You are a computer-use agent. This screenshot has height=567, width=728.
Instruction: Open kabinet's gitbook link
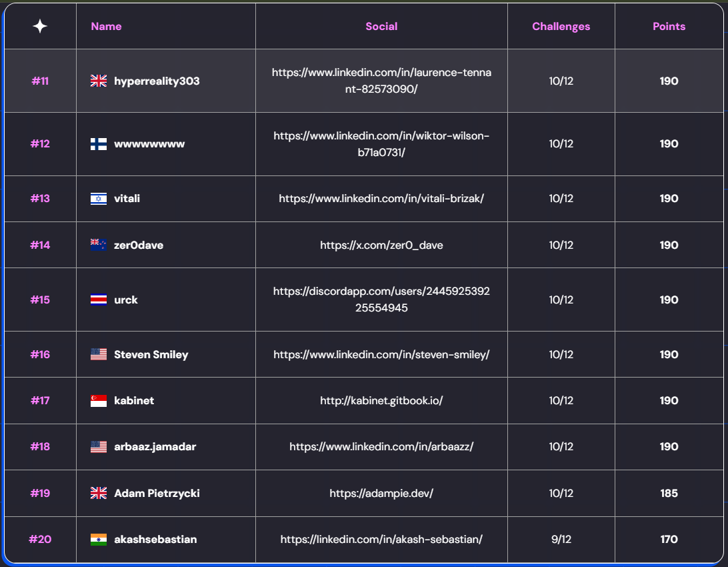coord(381,400)
